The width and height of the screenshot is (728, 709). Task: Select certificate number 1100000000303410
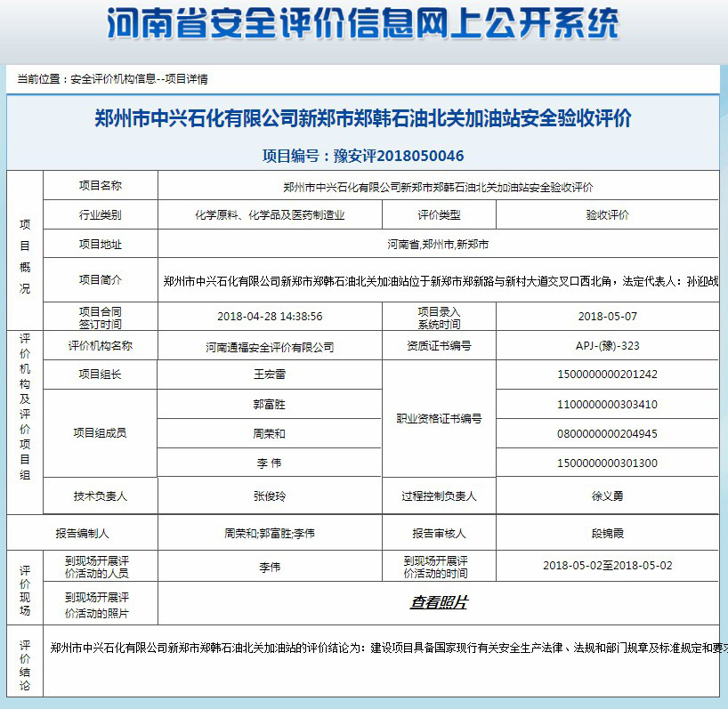point(607,404)
